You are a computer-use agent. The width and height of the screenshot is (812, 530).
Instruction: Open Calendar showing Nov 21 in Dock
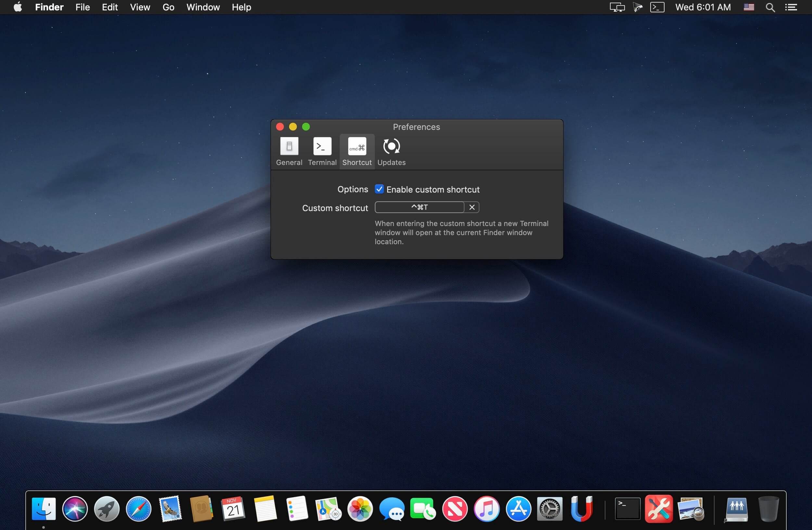pyautogui.click(x=233, y=508)
